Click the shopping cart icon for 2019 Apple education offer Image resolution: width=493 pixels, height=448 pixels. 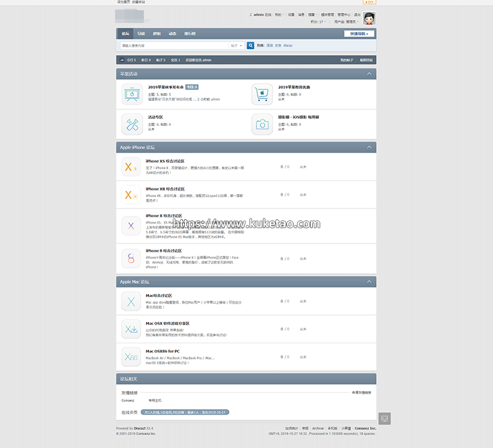(262, 94)
